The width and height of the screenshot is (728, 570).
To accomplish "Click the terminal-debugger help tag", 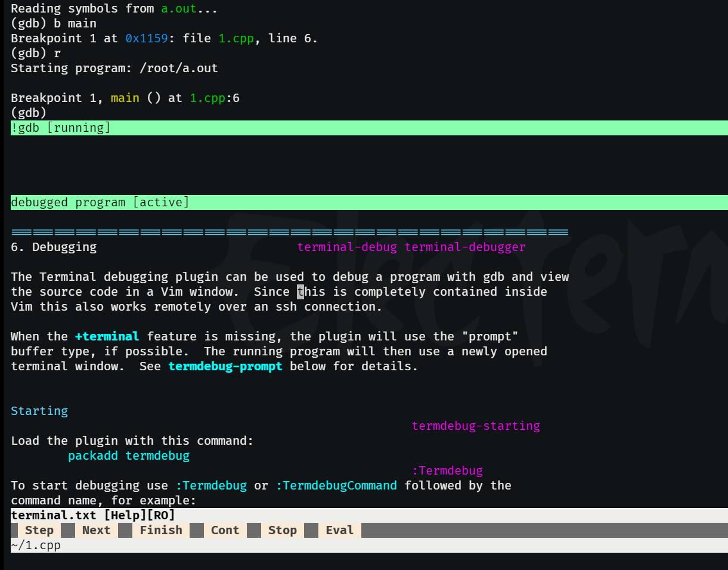I will coord(465,247).
